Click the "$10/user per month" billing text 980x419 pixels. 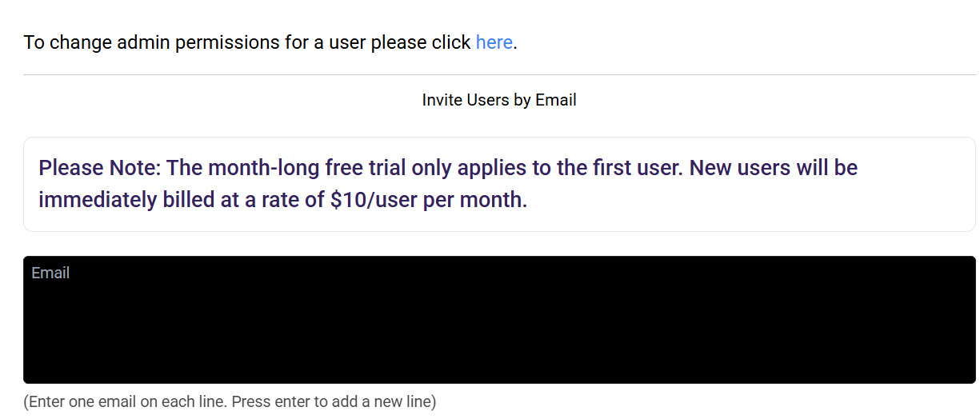click(429, 200)
